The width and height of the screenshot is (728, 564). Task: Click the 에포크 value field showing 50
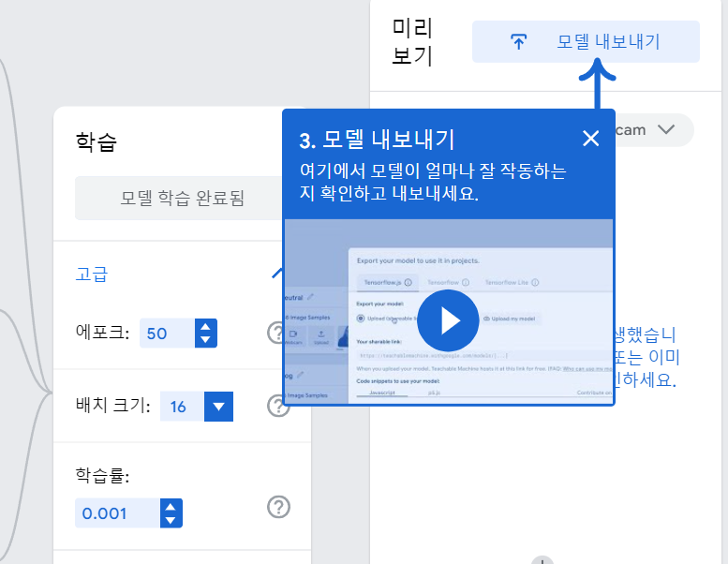(167, 334)
